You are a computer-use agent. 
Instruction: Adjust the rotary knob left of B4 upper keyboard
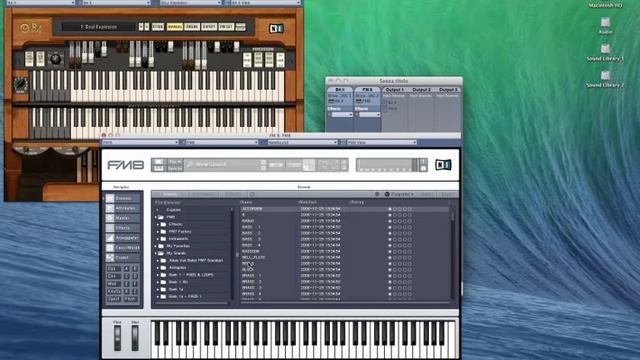[x=20, y=84]
